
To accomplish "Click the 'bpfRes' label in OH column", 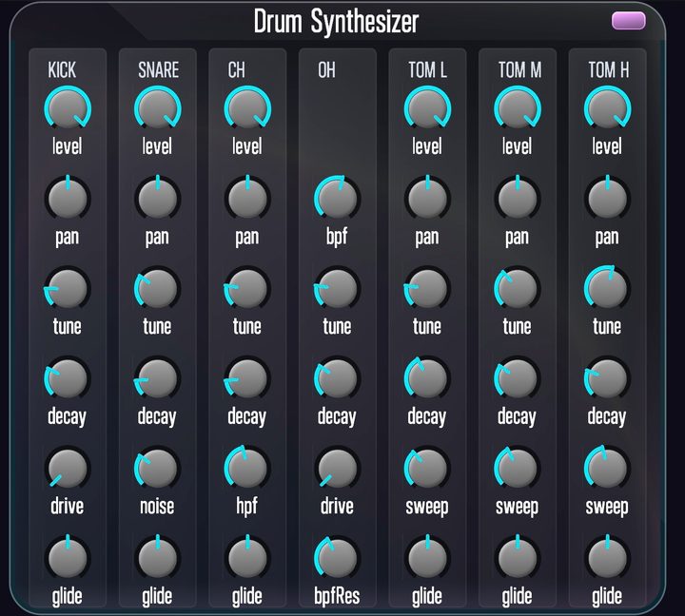I will [337, 597].
